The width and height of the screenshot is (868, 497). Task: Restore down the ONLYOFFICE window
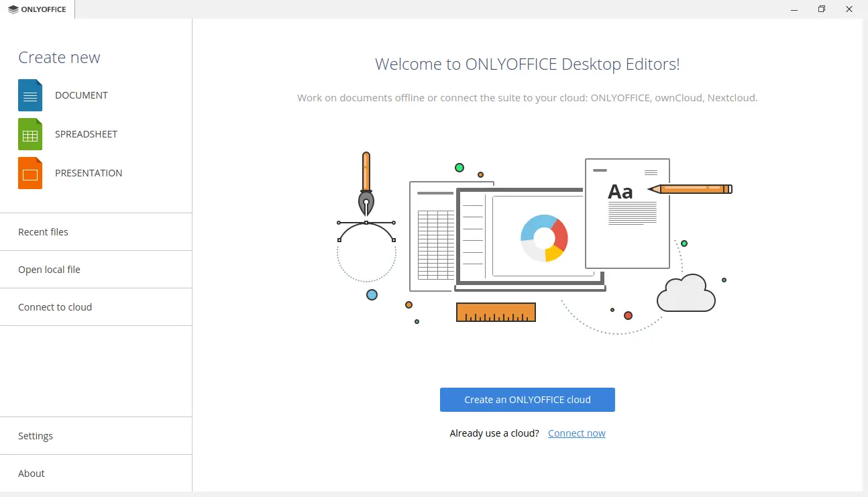point(822,9)
